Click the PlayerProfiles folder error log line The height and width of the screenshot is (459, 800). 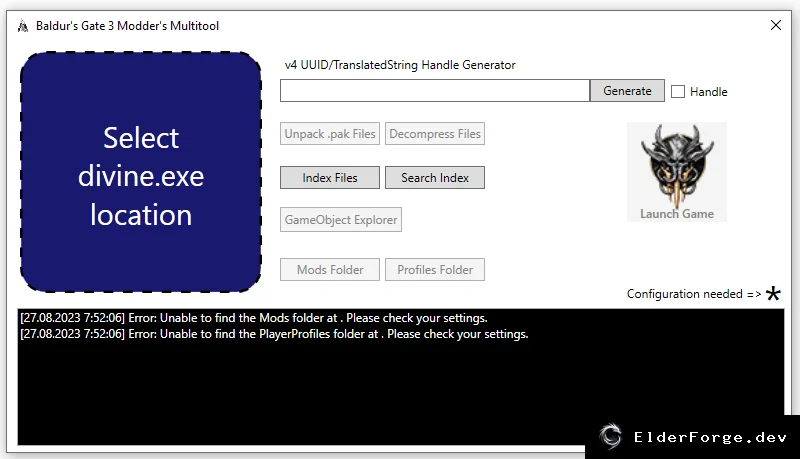274,334
